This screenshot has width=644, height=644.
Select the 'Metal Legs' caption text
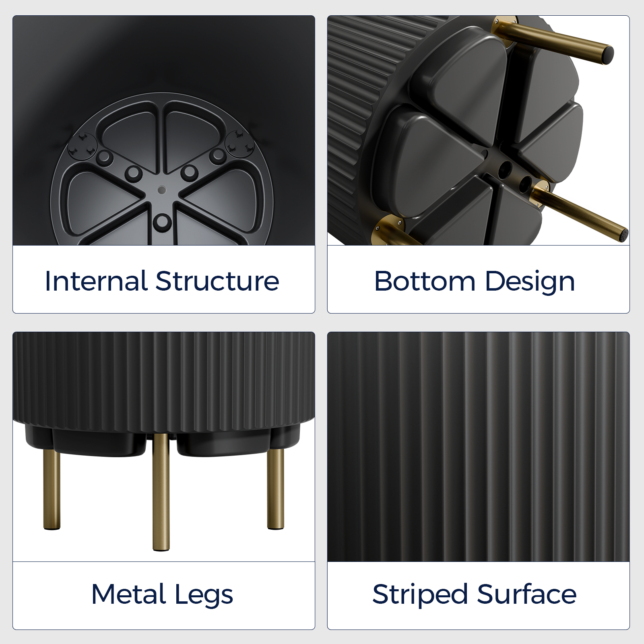(x=162, y=594)
